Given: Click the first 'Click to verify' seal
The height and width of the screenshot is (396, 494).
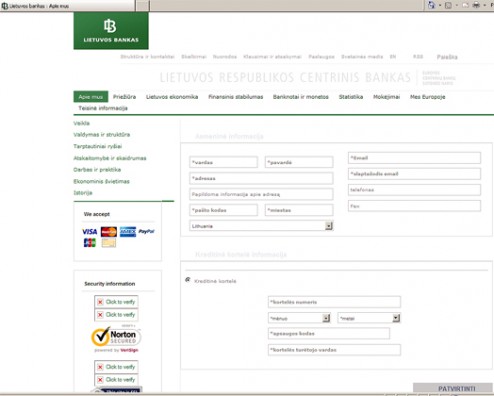Looking at the screenshot, I should (x=116, y=302).
